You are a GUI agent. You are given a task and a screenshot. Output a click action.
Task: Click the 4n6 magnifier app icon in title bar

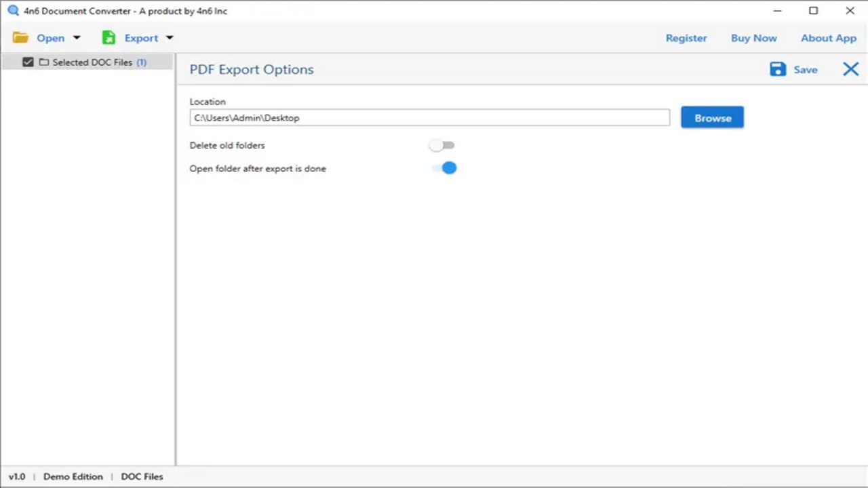click(13, 10)
